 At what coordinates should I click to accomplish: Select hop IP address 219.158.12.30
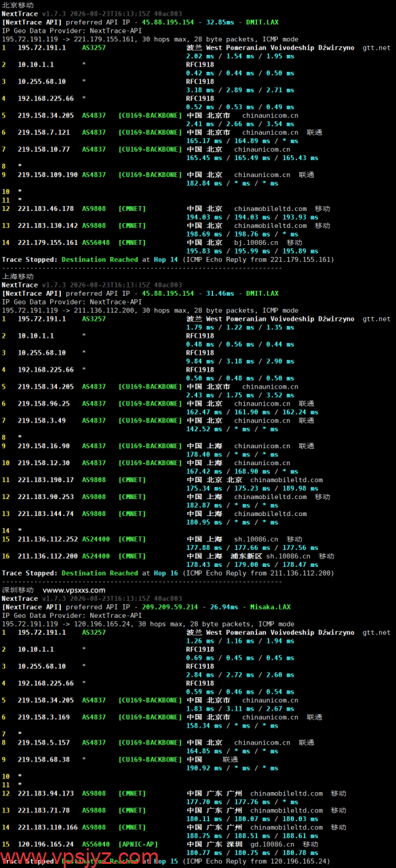tap(44, 463)
